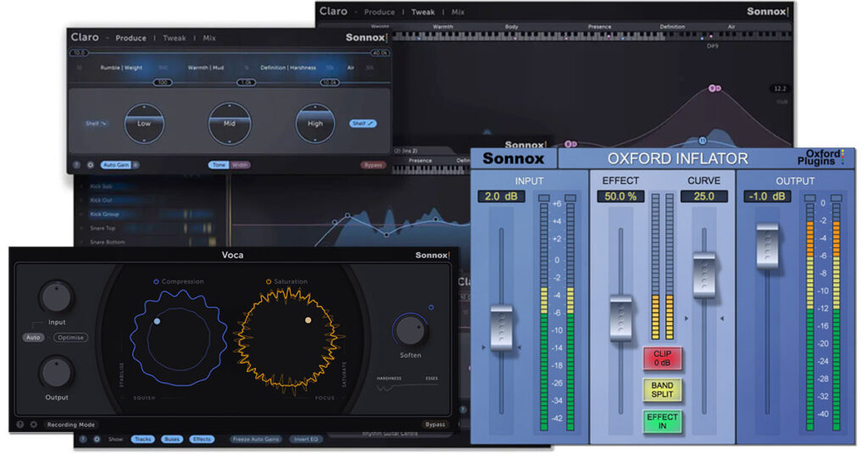Click the Low band dial in Claro
Screen dimensions: 868x456
pos(144,124)
